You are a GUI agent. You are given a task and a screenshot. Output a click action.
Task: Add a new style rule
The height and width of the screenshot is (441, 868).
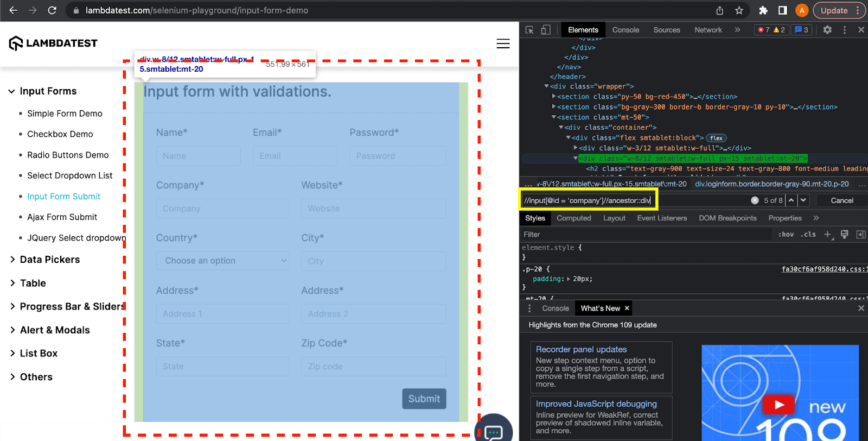pos(827,234)
